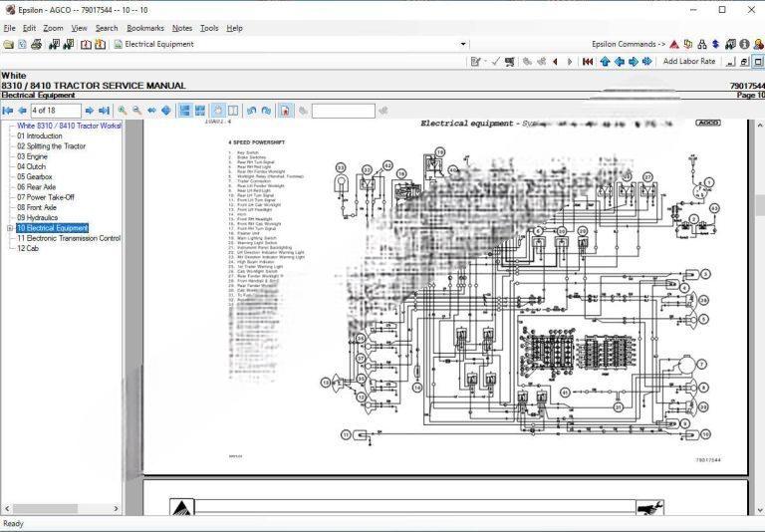765x532 pixels.
Task: Toggle the PDF bookmark panel button
Action: coord(285,111)
